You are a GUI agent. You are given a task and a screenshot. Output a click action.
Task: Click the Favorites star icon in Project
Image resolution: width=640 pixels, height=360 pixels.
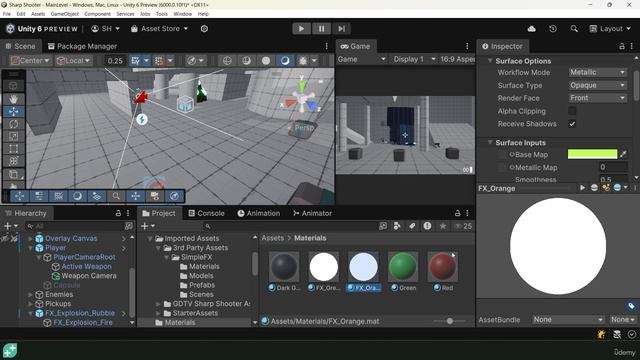click(x=442, y=226)
